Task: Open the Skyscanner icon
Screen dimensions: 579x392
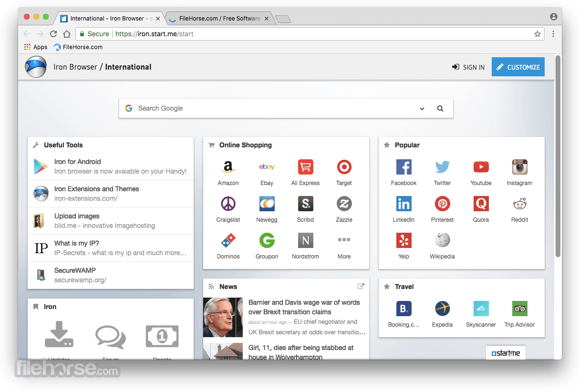Action: click(x=481, y=309)
